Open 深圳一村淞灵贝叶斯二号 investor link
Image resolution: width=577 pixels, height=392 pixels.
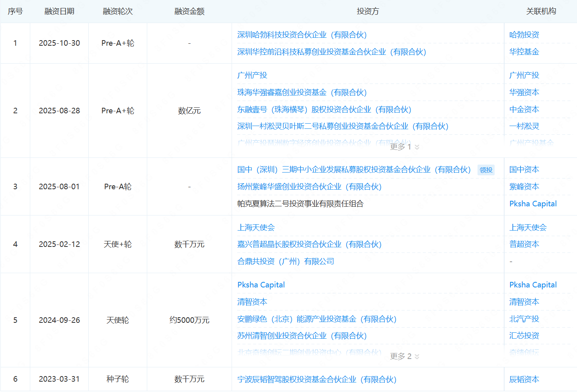pyautogui.click(x=343, y=126)
